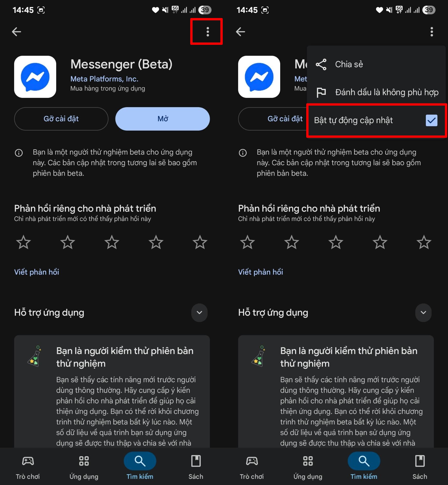
Task: Tap the beta info icon on left screen
Action: 19,153
